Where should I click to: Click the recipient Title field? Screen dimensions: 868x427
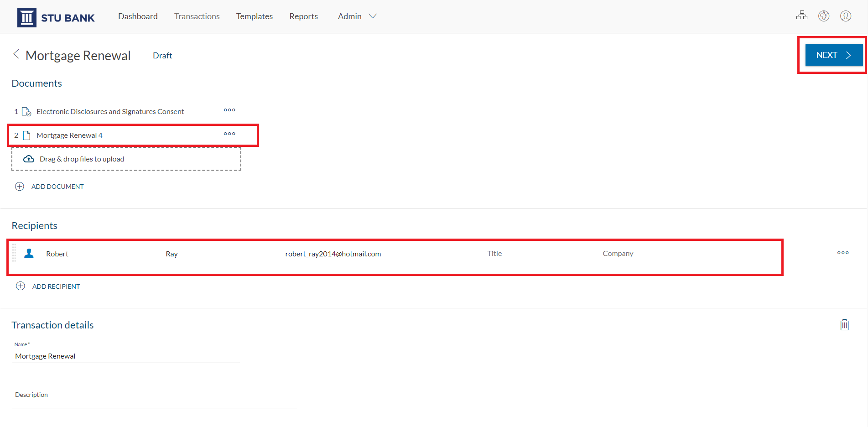click(x=494, y=254)
